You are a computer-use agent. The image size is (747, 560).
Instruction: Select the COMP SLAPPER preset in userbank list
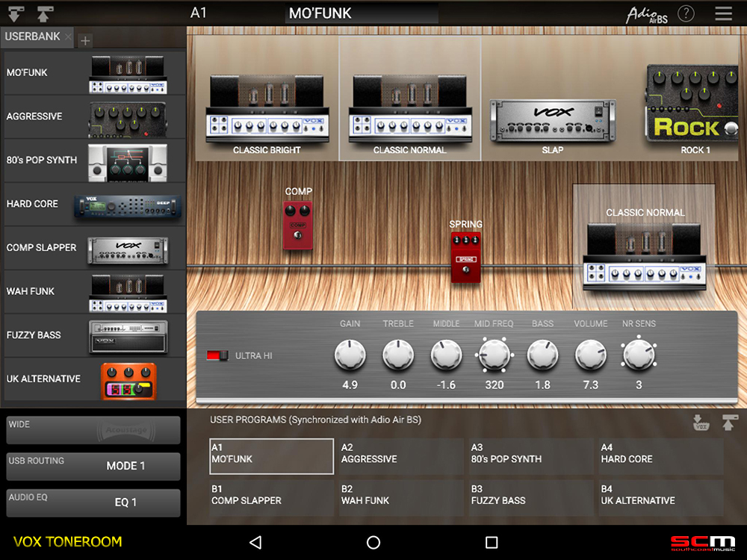[94, 248]
